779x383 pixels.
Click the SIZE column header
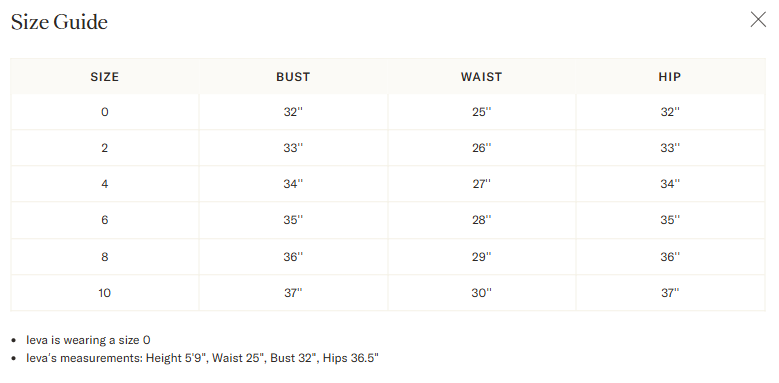(104, 77)
